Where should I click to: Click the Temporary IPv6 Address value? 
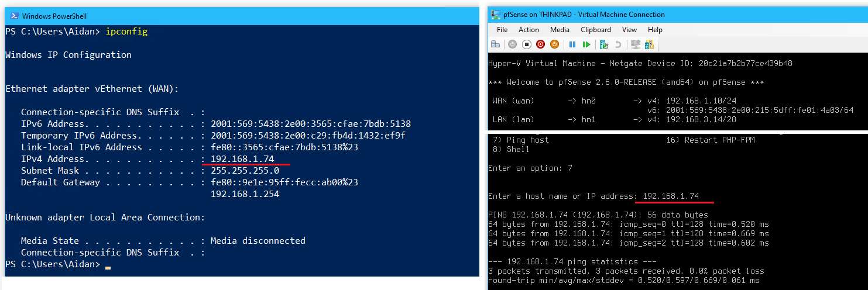click(308, 136)
